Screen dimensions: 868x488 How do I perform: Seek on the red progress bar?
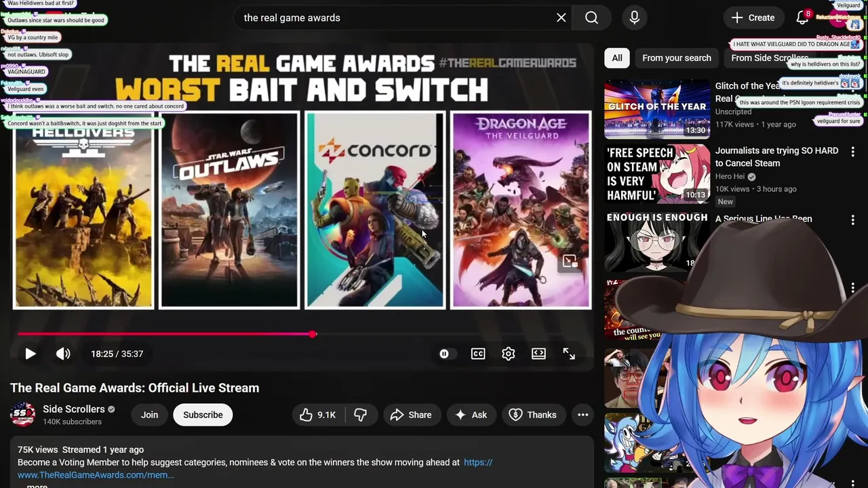point(164,333)
